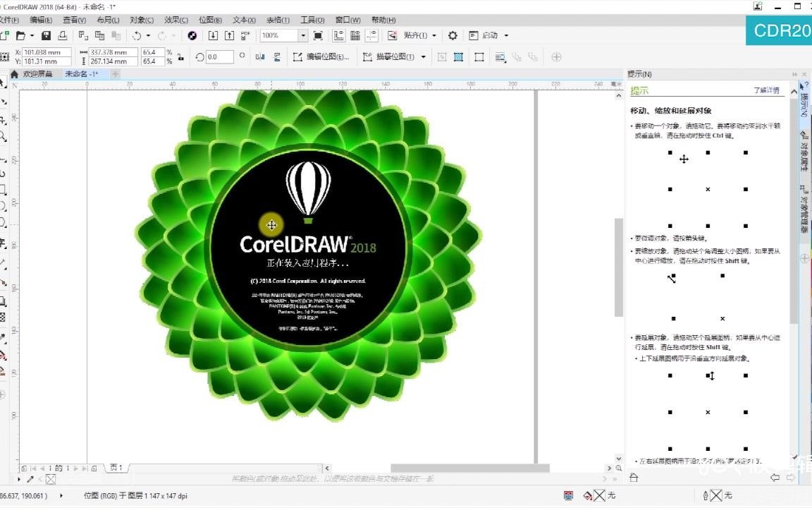Viewport: 812px width, 508px height.
Task: Switch to the 欢迎屏幕 welcome tab
Action: [40, 73]
